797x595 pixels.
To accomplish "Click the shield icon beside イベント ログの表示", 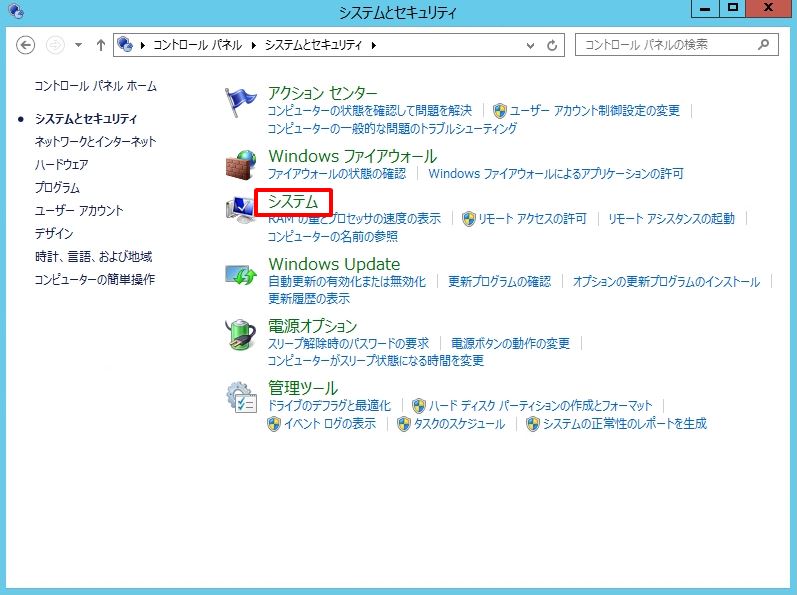I will pos(273,423).
